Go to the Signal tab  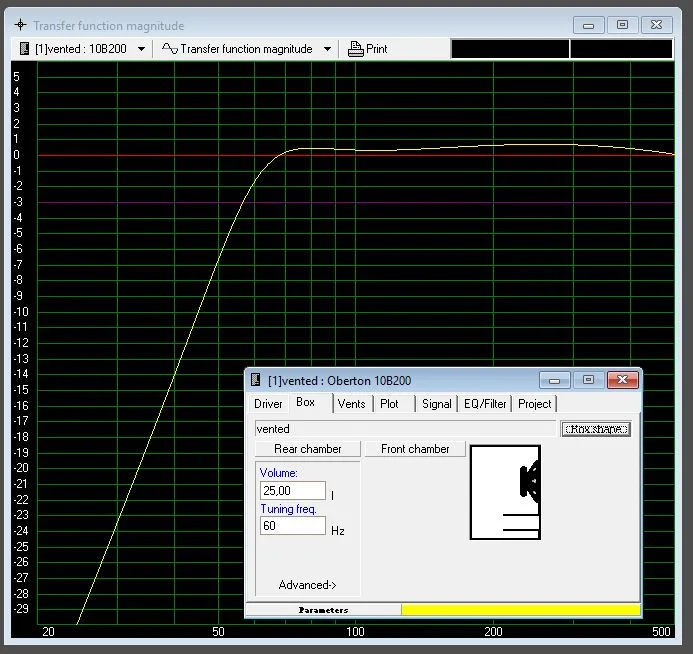point(436,404)
